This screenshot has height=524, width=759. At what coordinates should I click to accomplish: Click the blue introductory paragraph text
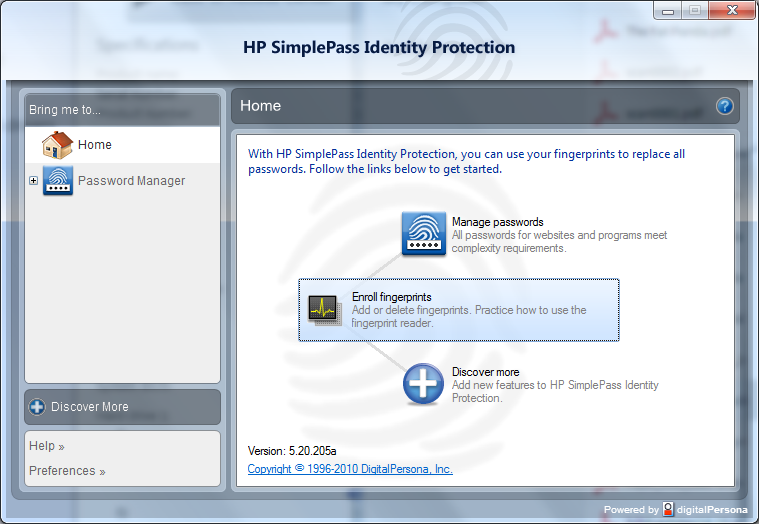point(466,161)
